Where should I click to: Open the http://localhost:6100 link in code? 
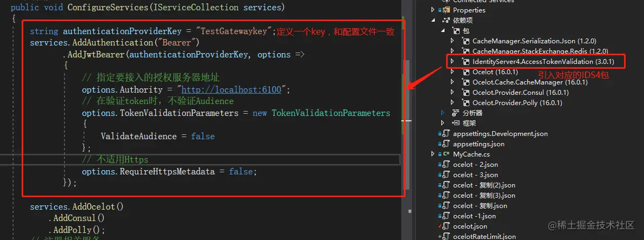tap(231, 90)
